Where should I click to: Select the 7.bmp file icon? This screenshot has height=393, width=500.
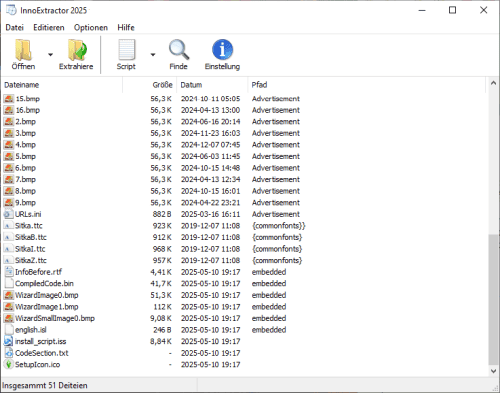pos(9,179)
